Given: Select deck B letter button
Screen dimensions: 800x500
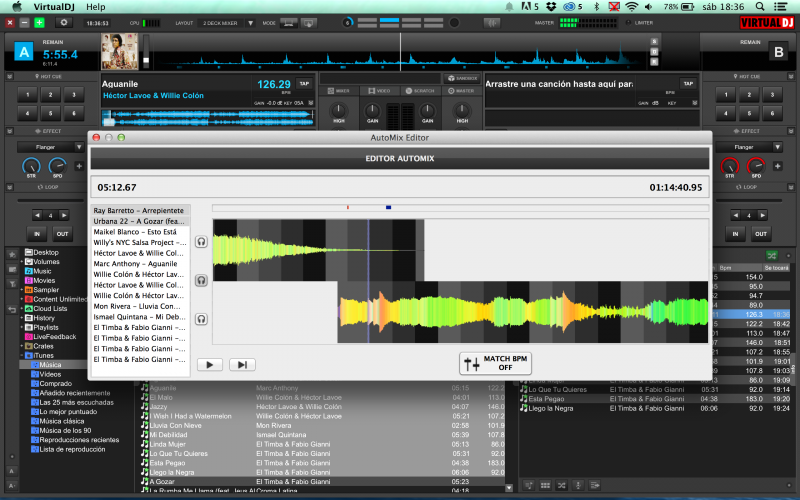Looking at the screenshot, I should tap(778, 52).
